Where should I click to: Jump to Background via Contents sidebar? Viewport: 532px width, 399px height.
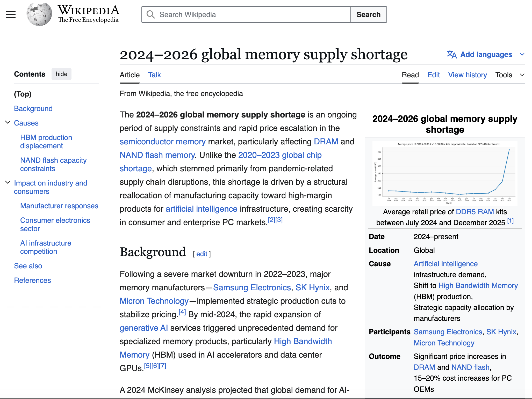(33, 108)
